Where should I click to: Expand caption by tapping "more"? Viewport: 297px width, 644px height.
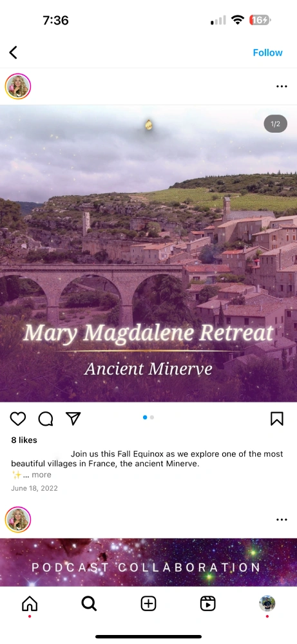pyautogui.click(x=41, y=475)
